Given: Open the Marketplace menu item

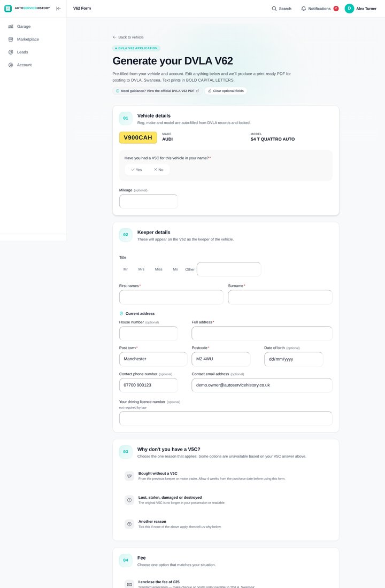Looking at the screenshot, I should point(33,39).
